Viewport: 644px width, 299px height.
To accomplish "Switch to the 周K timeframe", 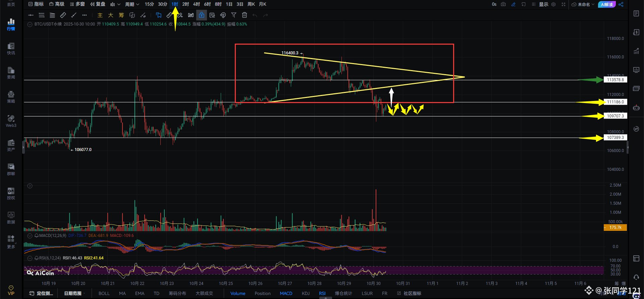I will click(251, 4).
